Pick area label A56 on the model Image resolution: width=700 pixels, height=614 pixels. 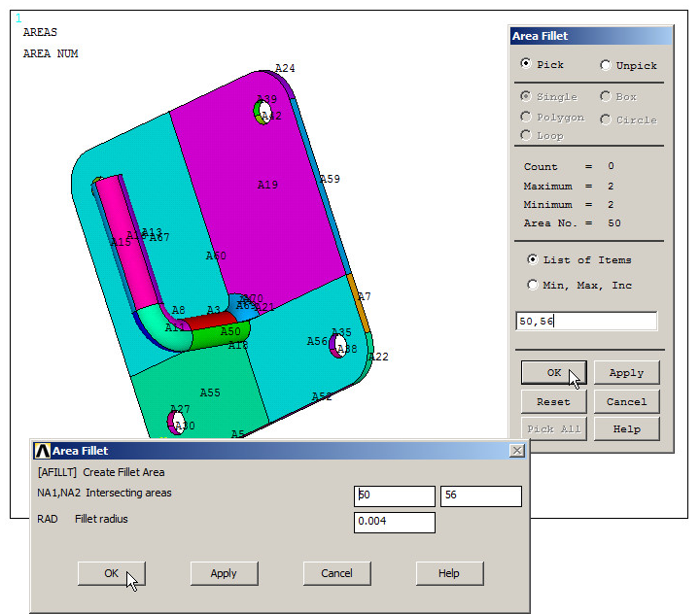(317, 341)
